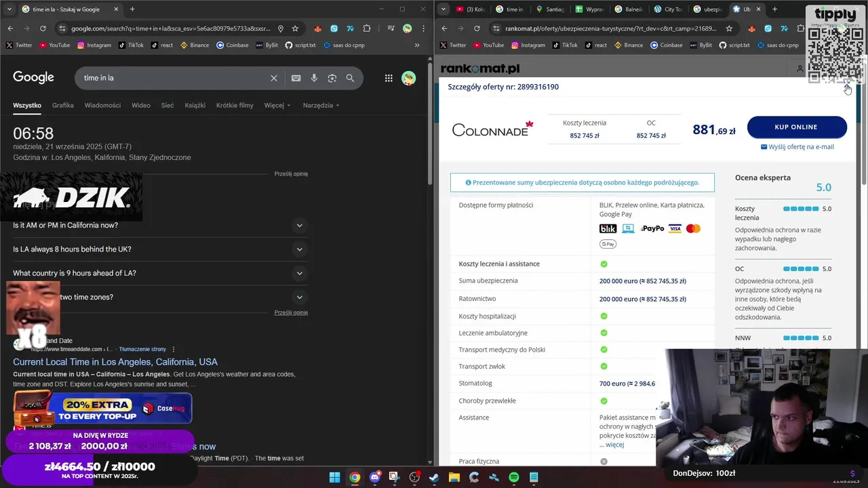Click the 'Szczegóły oferty nr: 2899316190' heading
This screenshot has width=868, height=488.
(503, 87)
